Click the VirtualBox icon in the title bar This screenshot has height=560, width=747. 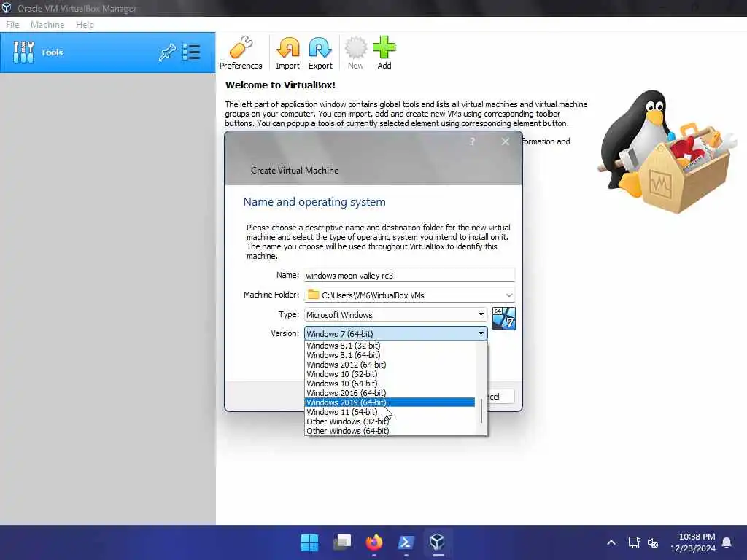tap(7, 7)
